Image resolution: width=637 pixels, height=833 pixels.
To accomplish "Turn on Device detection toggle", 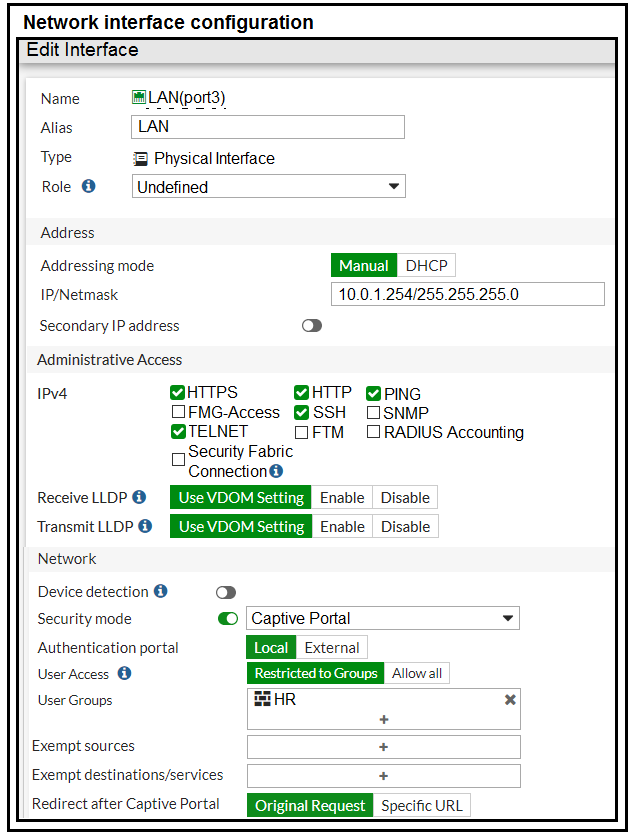I will tap(227, 592).
